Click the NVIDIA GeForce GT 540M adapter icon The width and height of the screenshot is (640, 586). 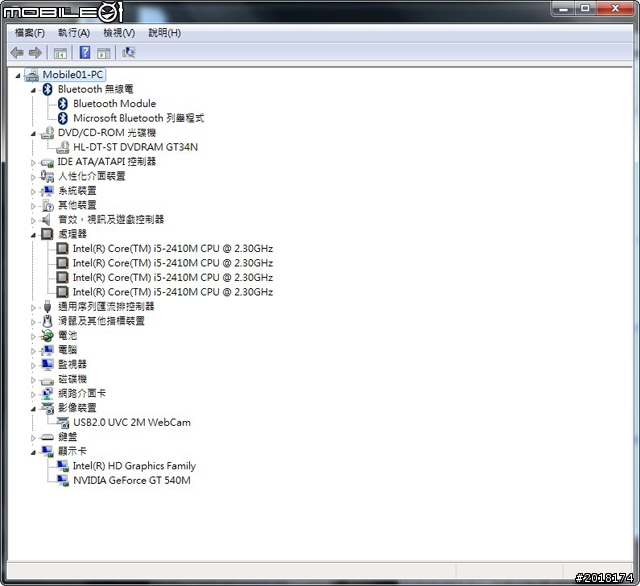pyautogui.click(x=62, y=480)
